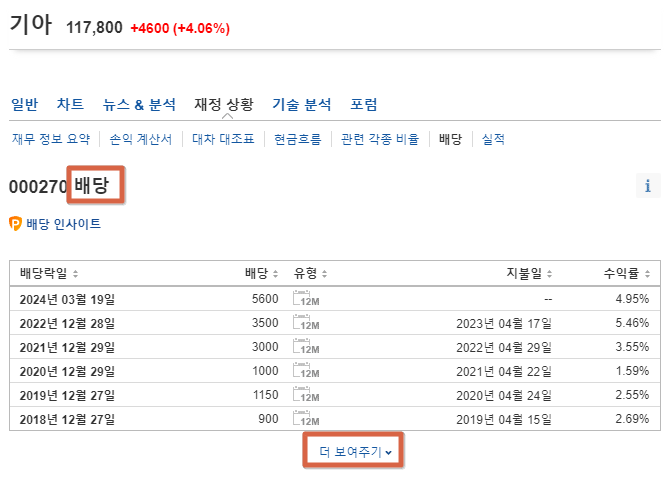Click the payment date 2020년 04월 24일
The height and width of the screenshot is (478, 672).
pos(504,395)
